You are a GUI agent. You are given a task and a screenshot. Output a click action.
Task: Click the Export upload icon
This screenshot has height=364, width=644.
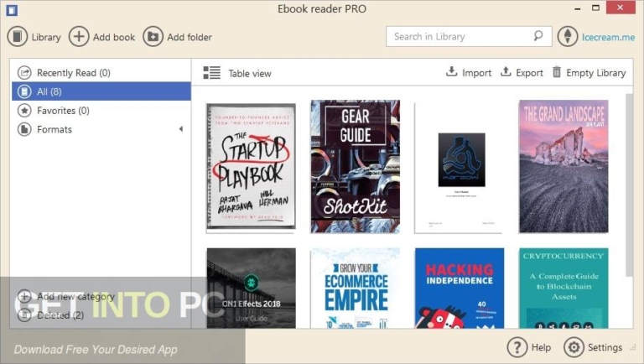506,72
